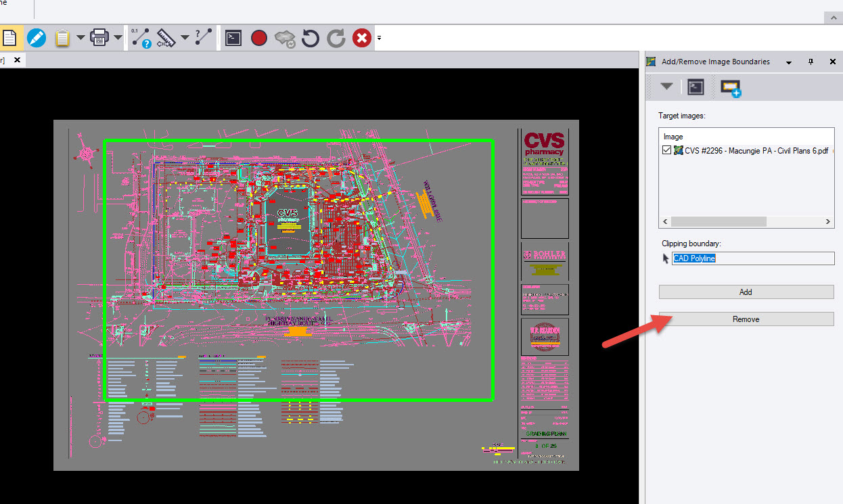Click the image list right scroll arrow
843x504 pixels.
(829, 222)
